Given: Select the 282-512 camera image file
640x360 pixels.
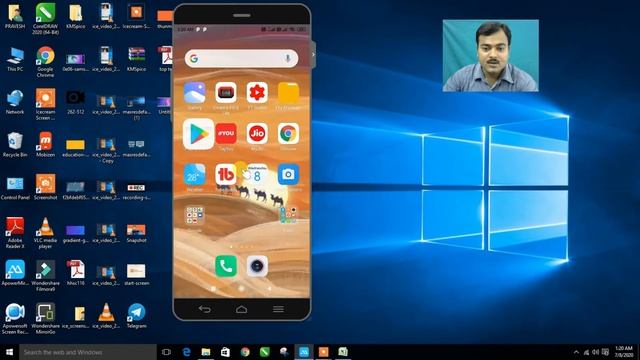Looking at the screenshot, I should 76,102.
